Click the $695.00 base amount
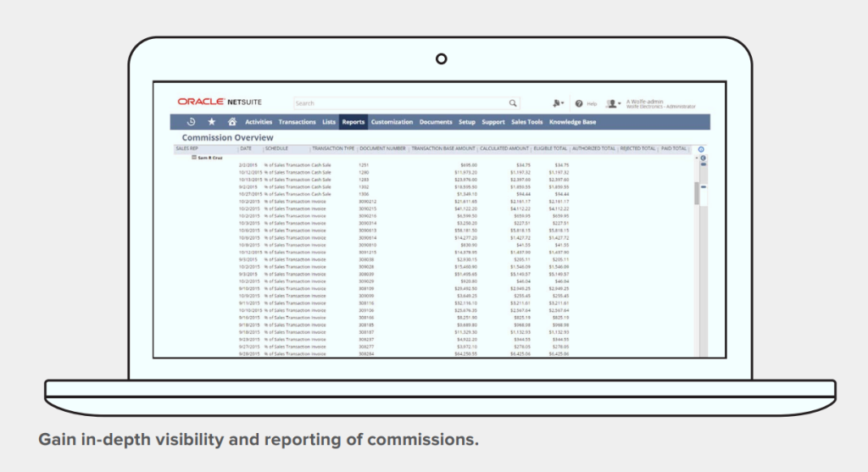 tap(469, 165)
